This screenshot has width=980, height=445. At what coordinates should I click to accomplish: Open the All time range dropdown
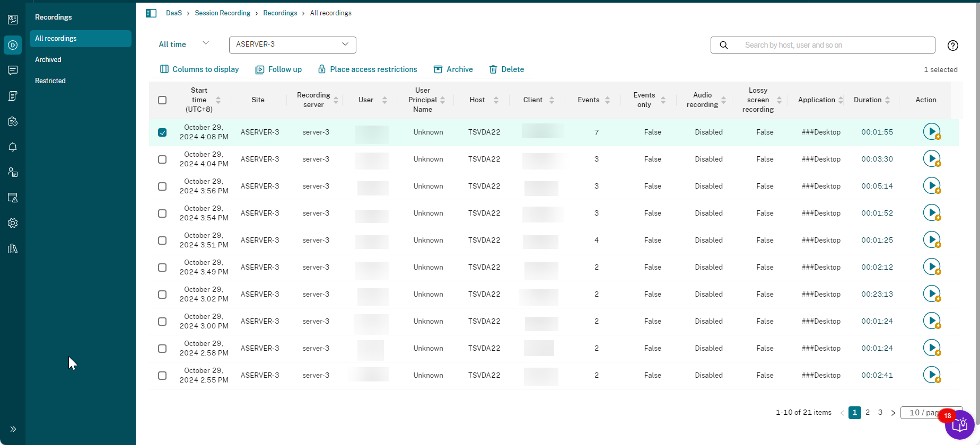tap(183, 44)
